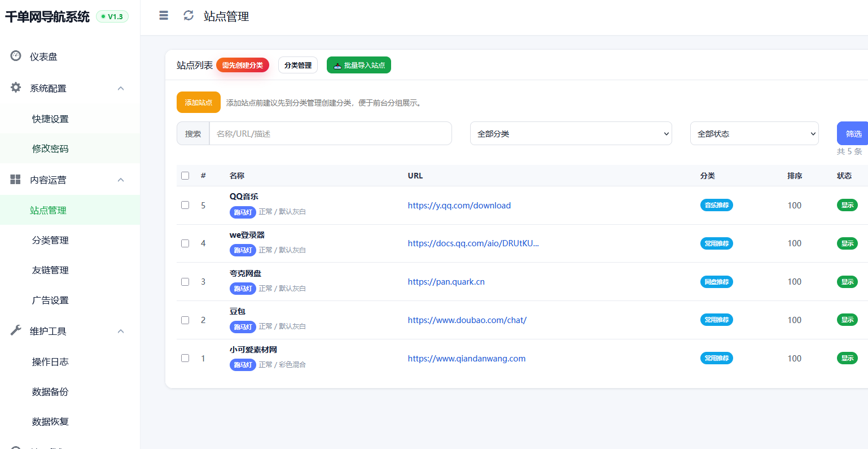Open the https://y.qq.com/download link
The image size is (868, 449).
point(459,206)
